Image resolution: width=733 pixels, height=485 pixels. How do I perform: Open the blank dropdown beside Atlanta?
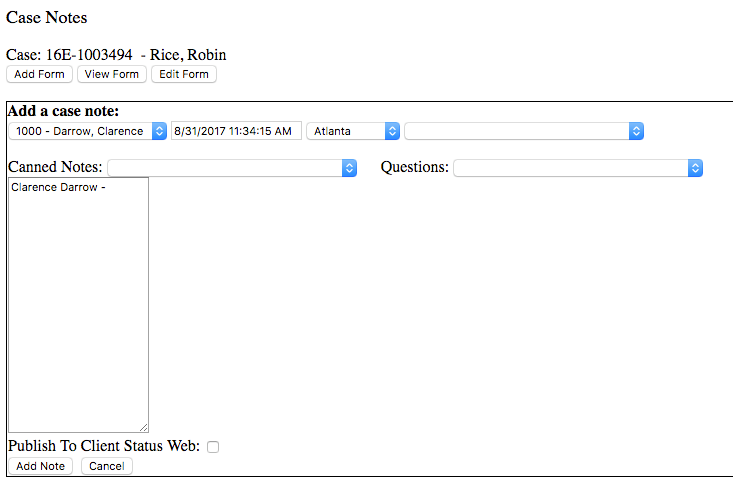pyautogui.click(x=523, y=131)
